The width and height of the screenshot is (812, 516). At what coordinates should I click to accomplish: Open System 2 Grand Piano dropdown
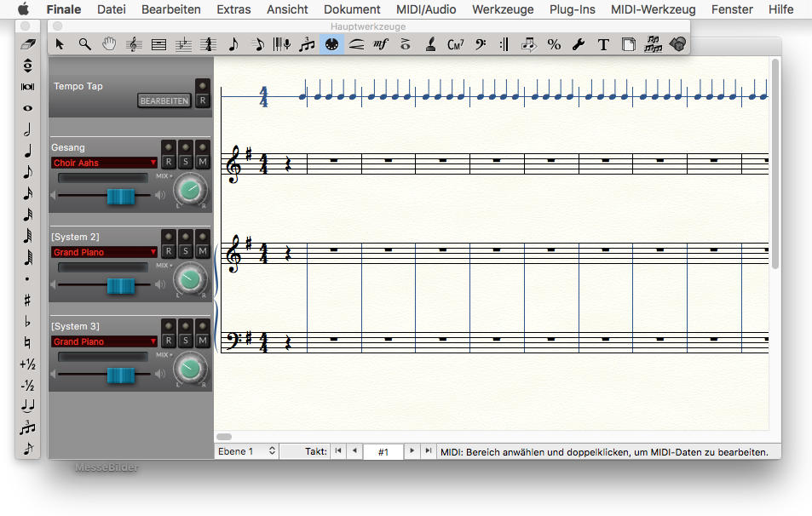pos(104,252)
